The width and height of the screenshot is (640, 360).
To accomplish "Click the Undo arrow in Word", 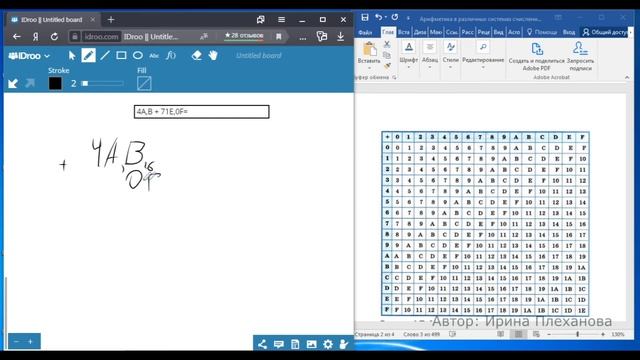I will (379, 17).
